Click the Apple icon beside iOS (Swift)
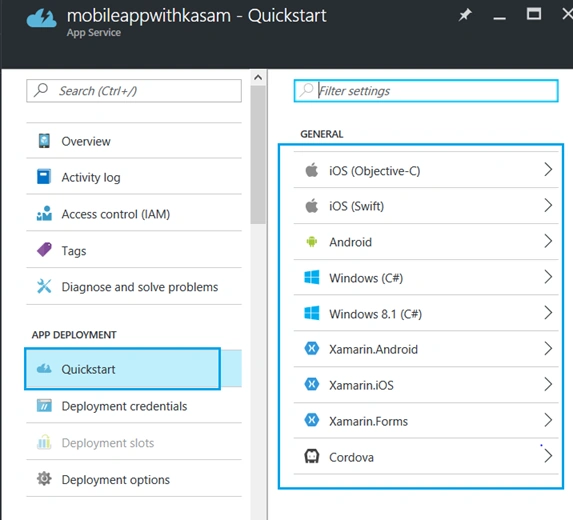Viewport: 573px width, 520px height. [x=312, y=206]
